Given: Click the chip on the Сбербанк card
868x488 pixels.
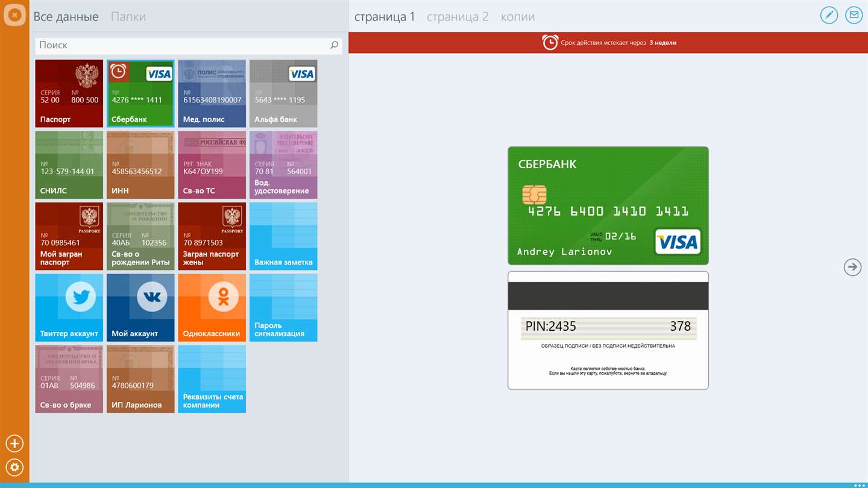Looking at the screenshot, I should (535, 195).
